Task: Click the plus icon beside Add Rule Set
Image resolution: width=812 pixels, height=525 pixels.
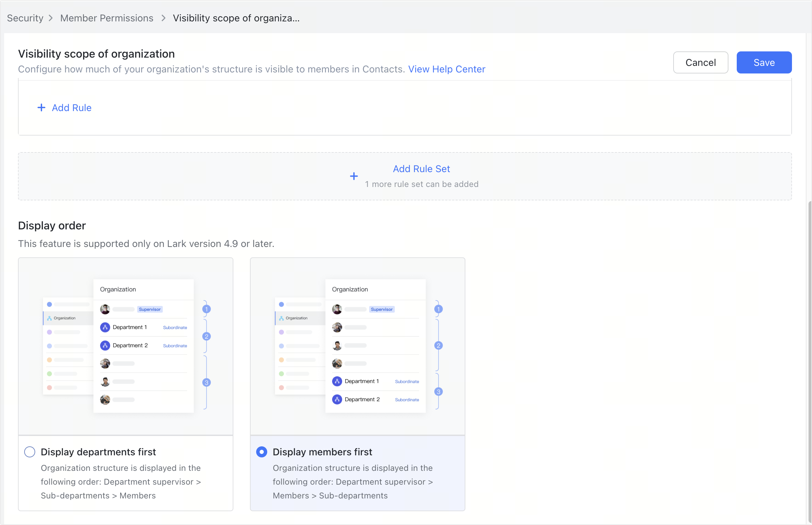Action: (x=354, y=176)
